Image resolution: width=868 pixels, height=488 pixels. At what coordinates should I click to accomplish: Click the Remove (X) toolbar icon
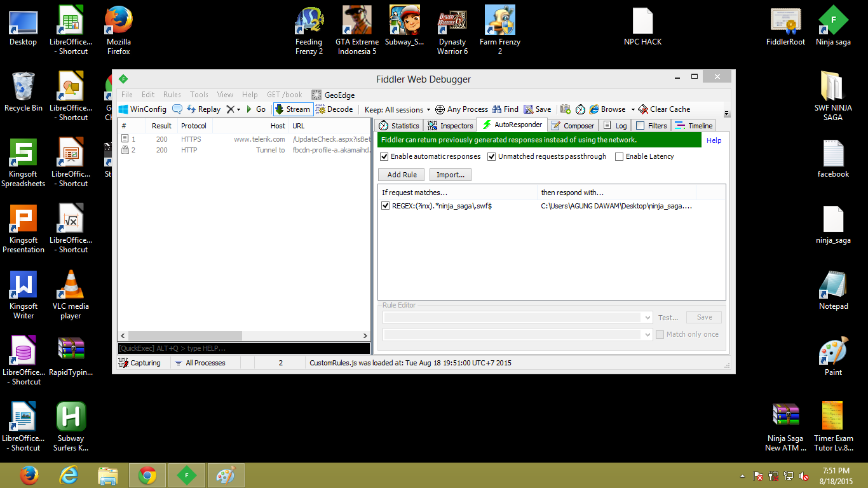pyautogui.click(x=230, y=109)
